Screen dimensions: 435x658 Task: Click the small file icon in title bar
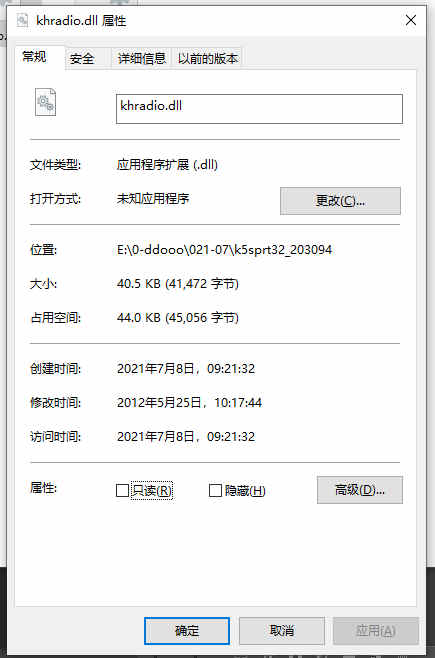pyautogui.click(x=22, y=20)
